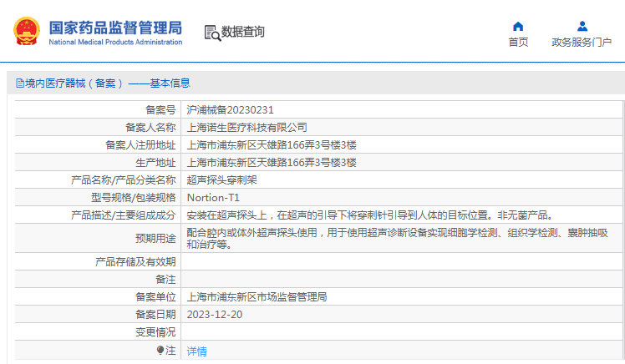Click the 备案号 row label
Viewport: 625px width, 364px height.
(160, 110)
